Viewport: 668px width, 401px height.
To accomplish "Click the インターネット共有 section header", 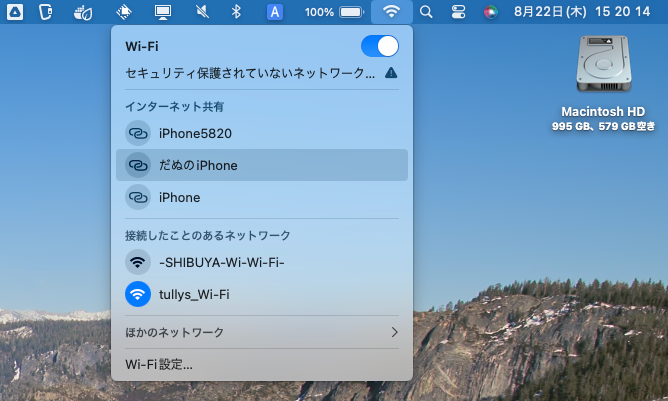I will coord(174,107).
